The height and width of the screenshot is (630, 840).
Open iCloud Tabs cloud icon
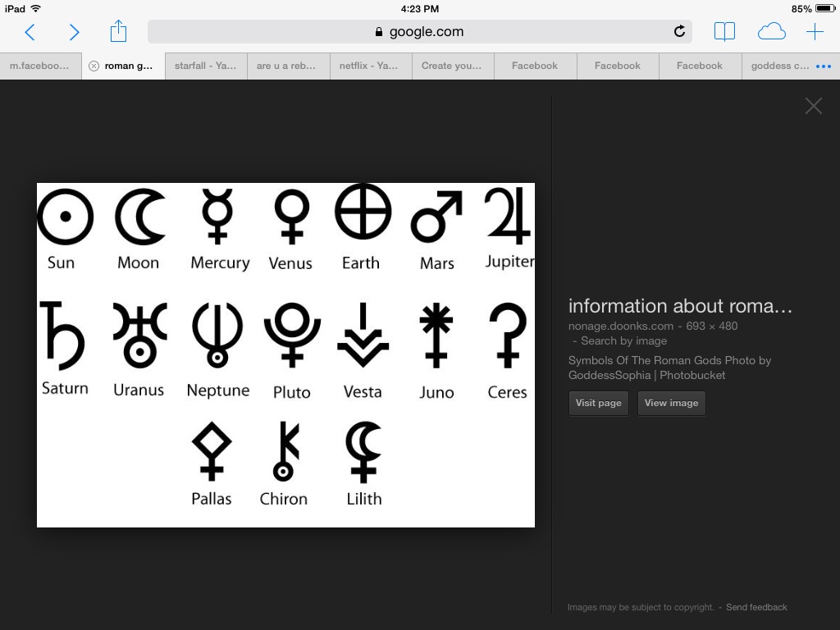point(771,32)
